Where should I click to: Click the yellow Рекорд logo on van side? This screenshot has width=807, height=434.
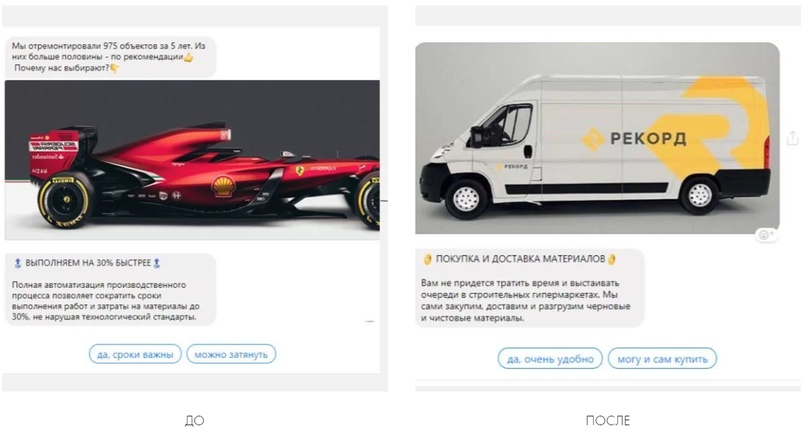[x=592, y=139]
